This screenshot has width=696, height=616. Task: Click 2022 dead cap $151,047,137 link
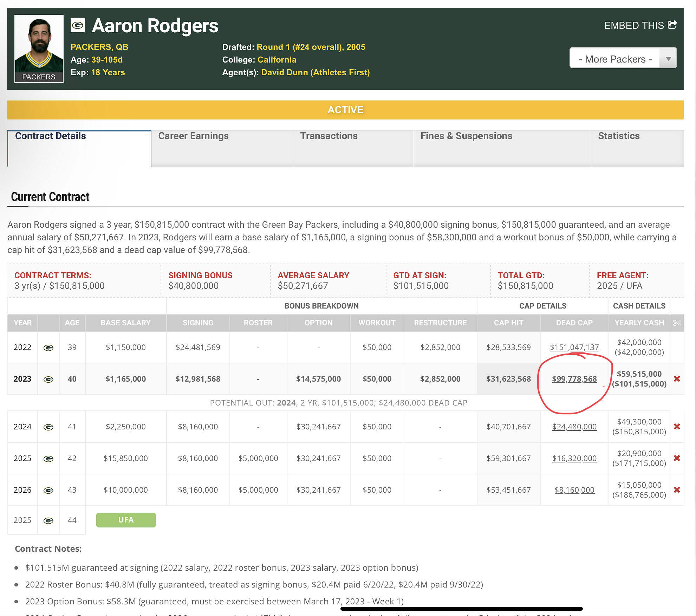574,347
